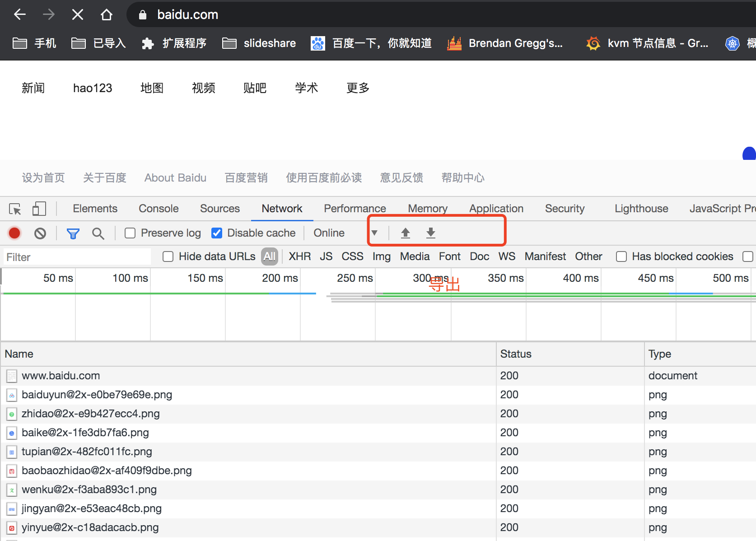Click the 帮助中心 footer link
Image resolution: width=756 pixels, height=541 pixels.
463,178
